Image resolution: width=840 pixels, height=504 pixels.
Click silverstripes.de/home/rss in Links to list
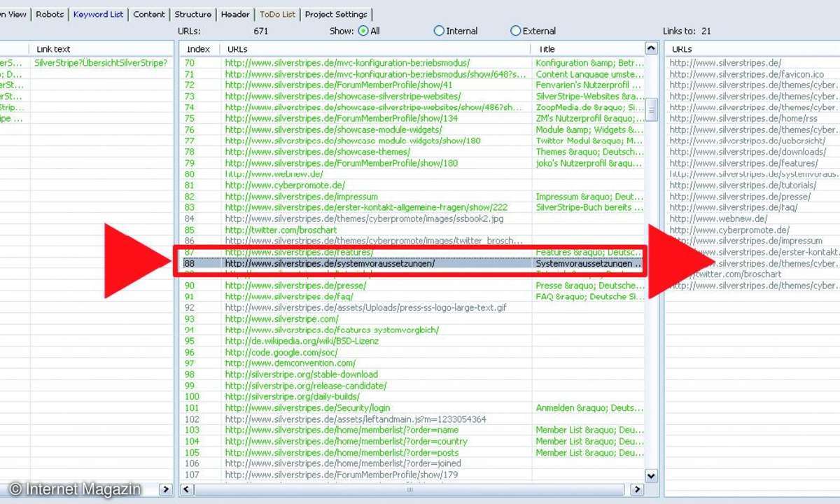pos(743,118)
